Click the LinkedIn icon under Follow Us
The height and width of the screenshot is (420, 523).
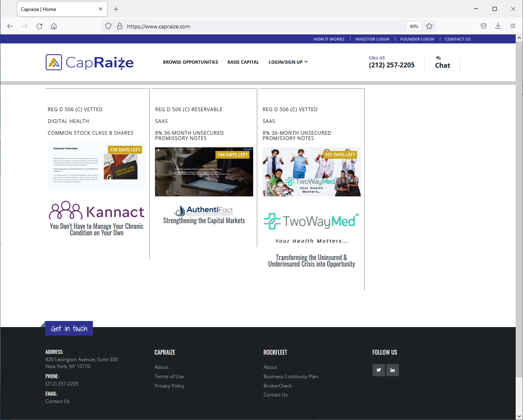click(x=392, y=370)
